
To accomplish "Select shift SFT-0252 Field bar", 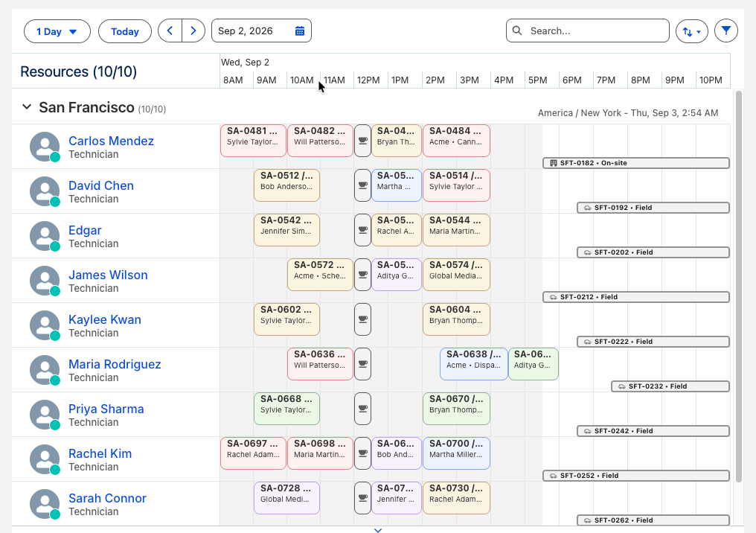I will (x=636, y=476).
